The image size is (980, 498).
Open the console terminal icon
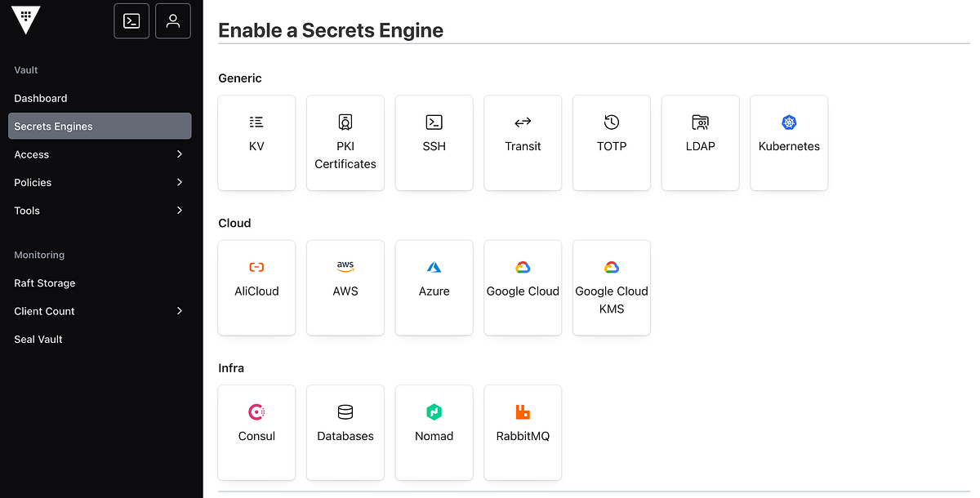click(x=131, y=21)
